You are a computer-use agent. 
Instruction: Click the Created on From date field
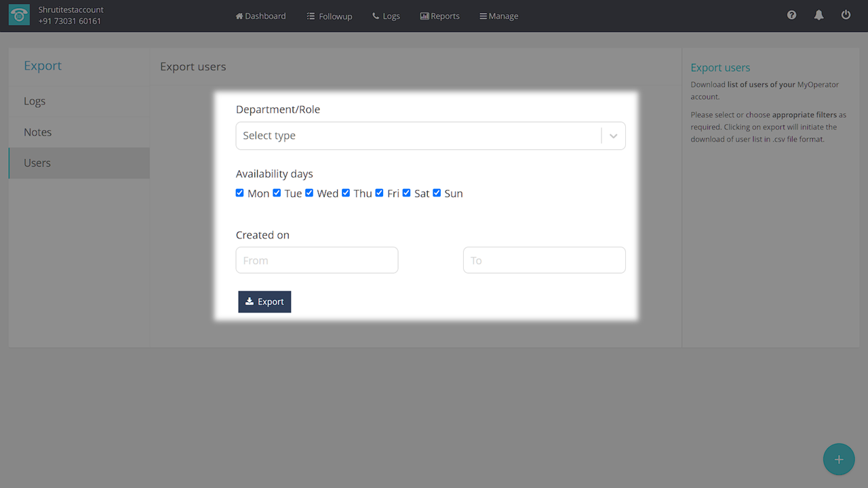(317, 260)
